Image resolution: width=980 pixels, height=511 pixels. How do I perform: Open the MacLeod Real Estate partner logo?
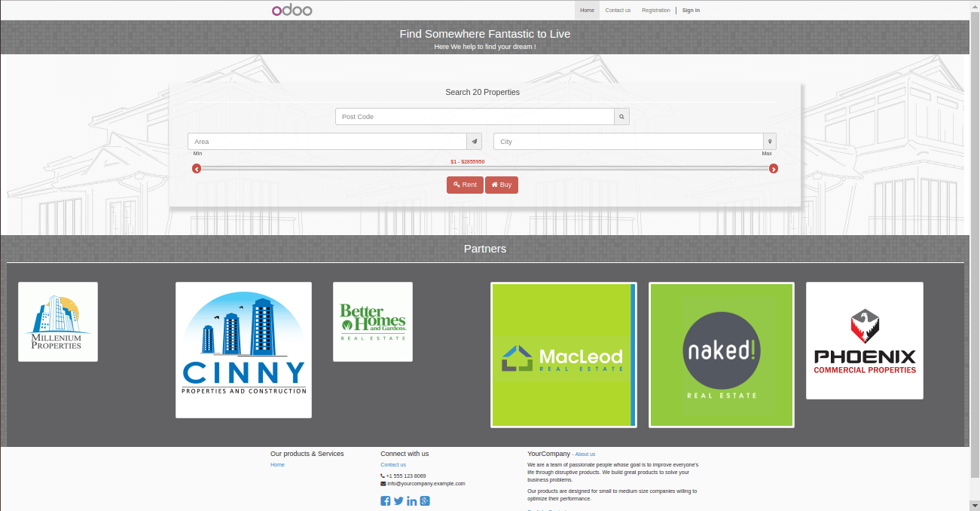563,355
